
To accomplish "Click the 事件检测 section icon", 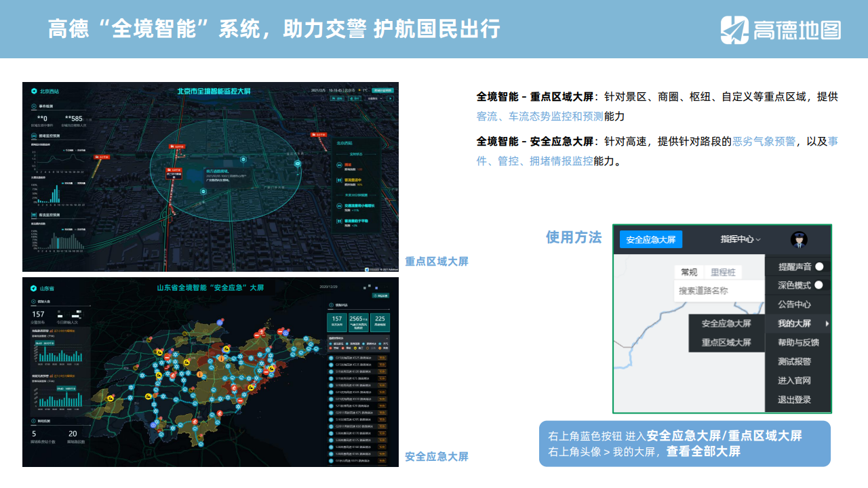I will (x=34, y=106).
